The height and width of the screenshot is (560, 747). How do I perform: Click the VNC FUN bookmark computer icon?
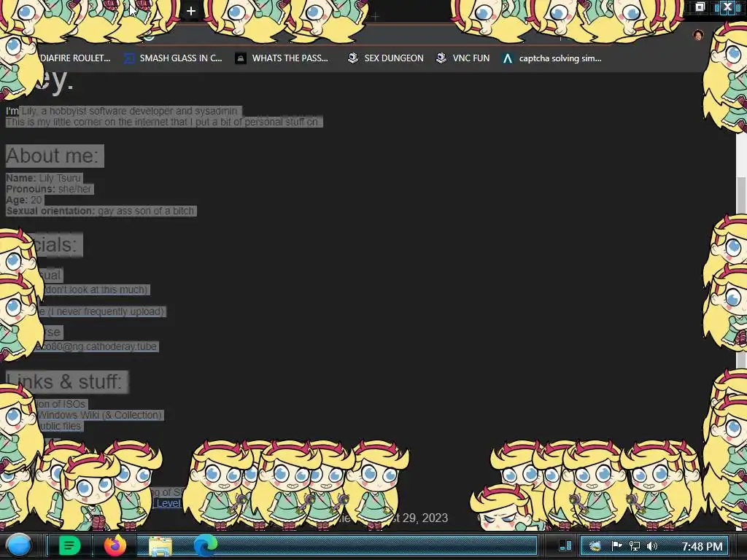click(x=441, y=58)
